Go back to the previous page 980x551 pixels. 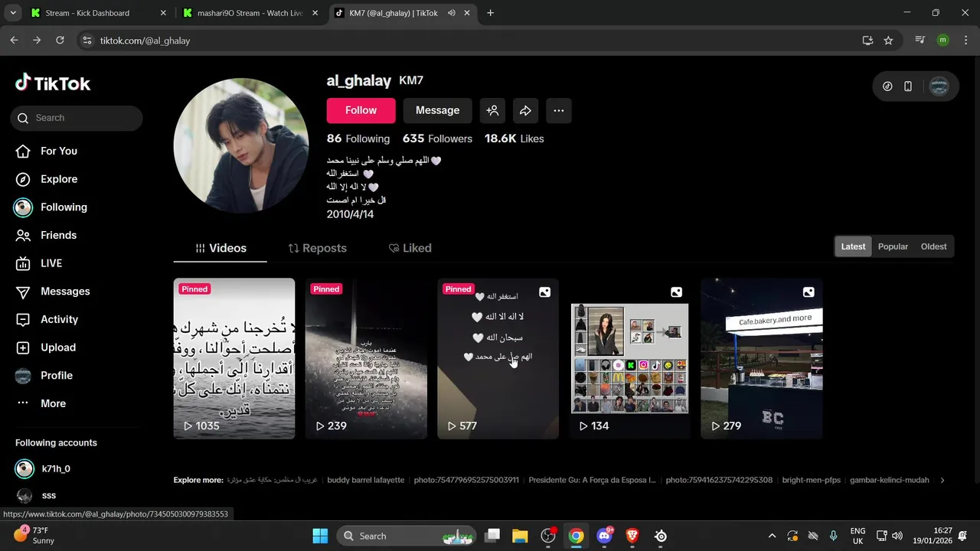pos(14,41)
